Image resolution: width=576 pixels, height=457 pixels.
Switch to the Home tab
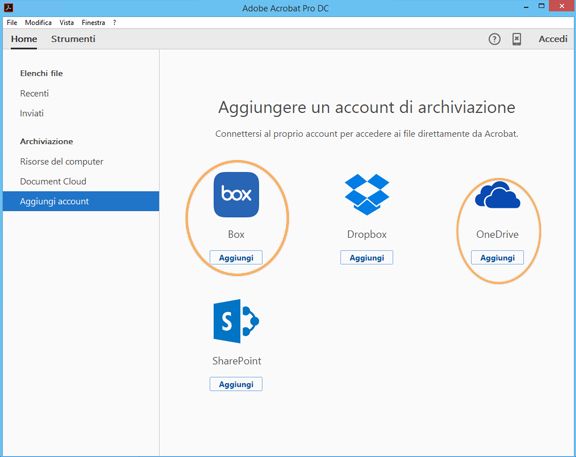click(24, 39)
